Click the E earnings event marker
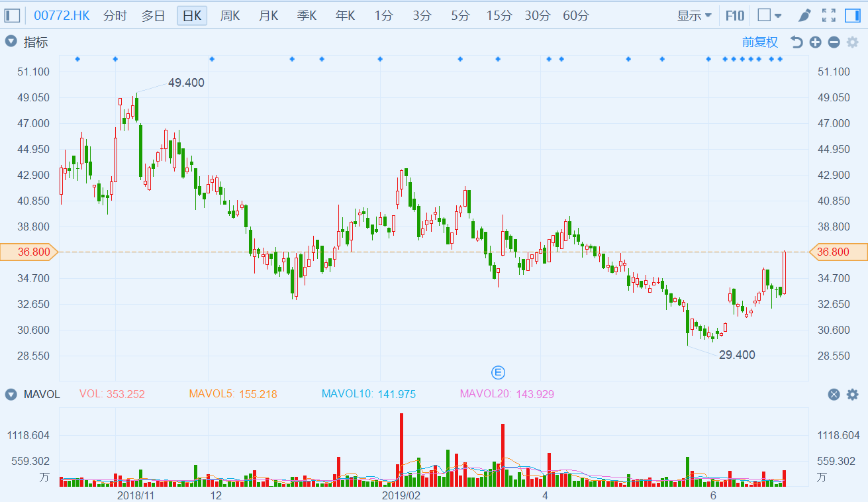Viewport: 868px width, 502px height. (499, 372)
